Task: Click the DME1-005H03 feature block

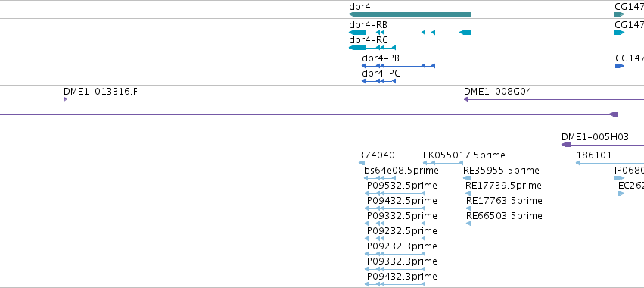Action: (566, 145)
